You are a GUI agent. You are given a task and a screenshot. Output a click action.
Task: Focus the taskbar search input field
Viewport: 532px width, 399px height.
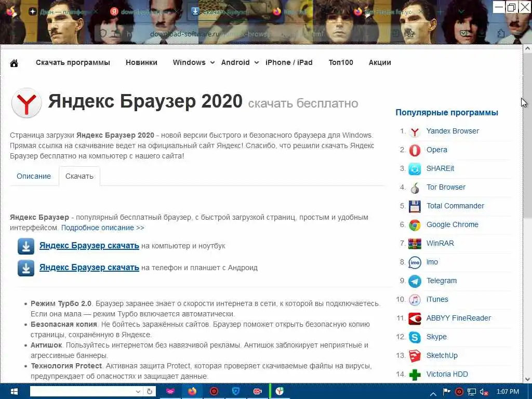(x=83, y=392)
